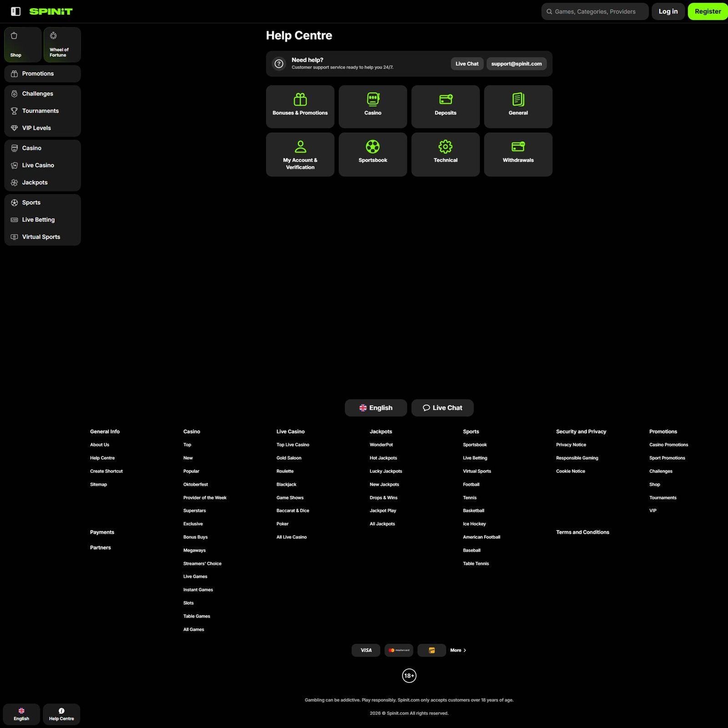Open the Wheel of Fortune tile
This screenshot has height=728, width=728.
point(62,45)
